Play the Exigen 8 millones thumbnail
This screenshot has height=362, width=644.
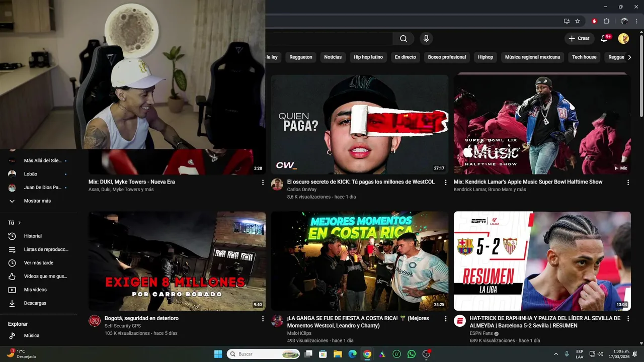tap(177, 261)
